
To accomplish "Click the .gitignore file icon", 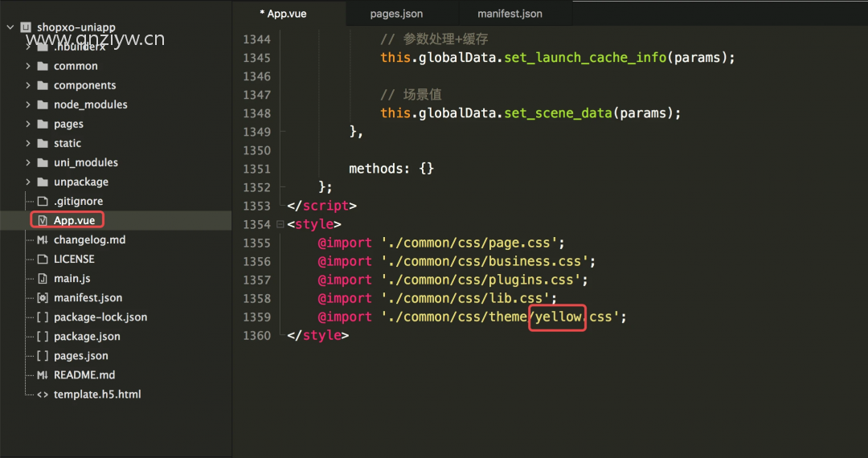I will [43, 202].
